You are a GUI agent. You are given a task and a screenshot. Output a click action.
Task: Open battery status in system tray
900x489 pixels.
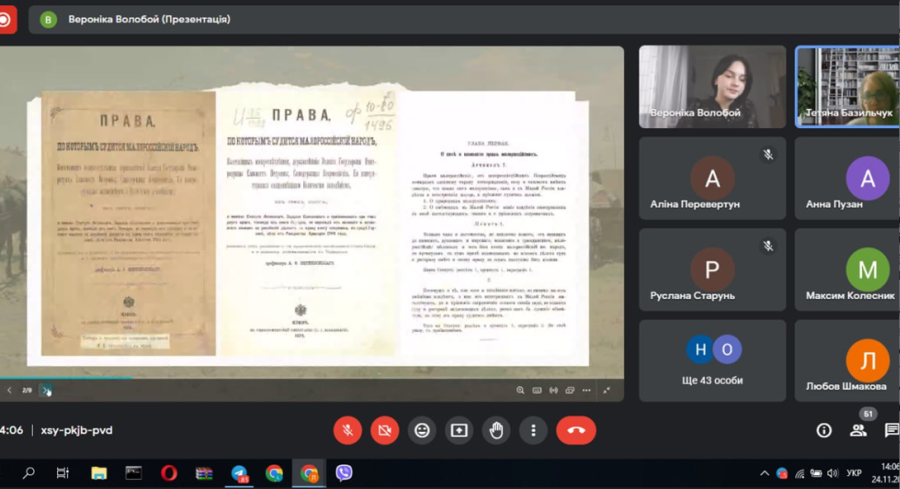(x=816, y=474)
